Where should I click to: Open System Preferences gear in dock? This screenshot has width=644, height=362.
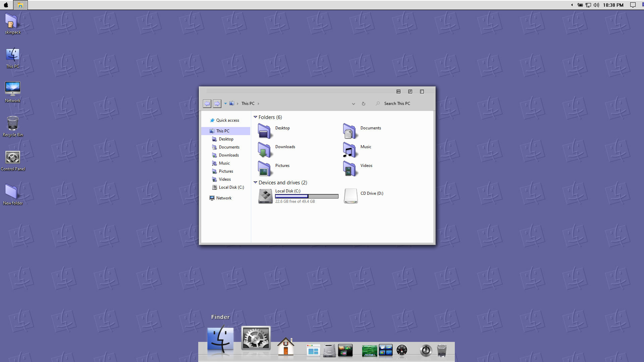click(256, 338)
